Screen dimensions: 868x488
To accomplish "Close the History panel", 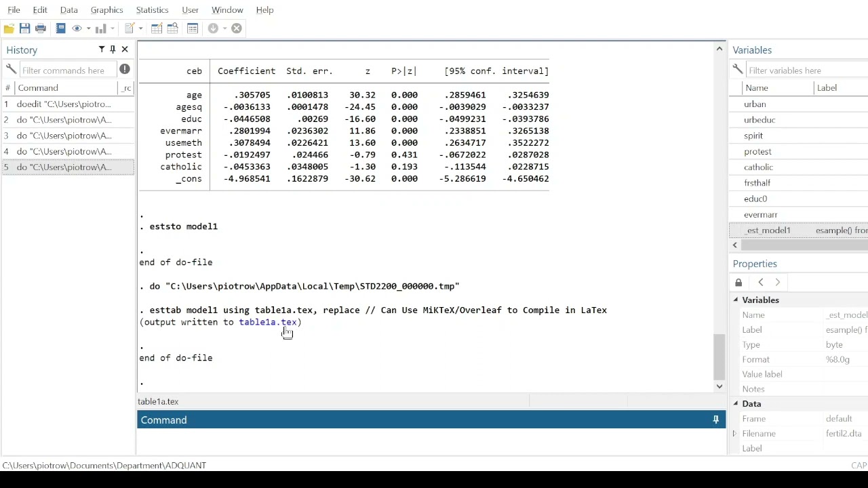I will point(125,49).
